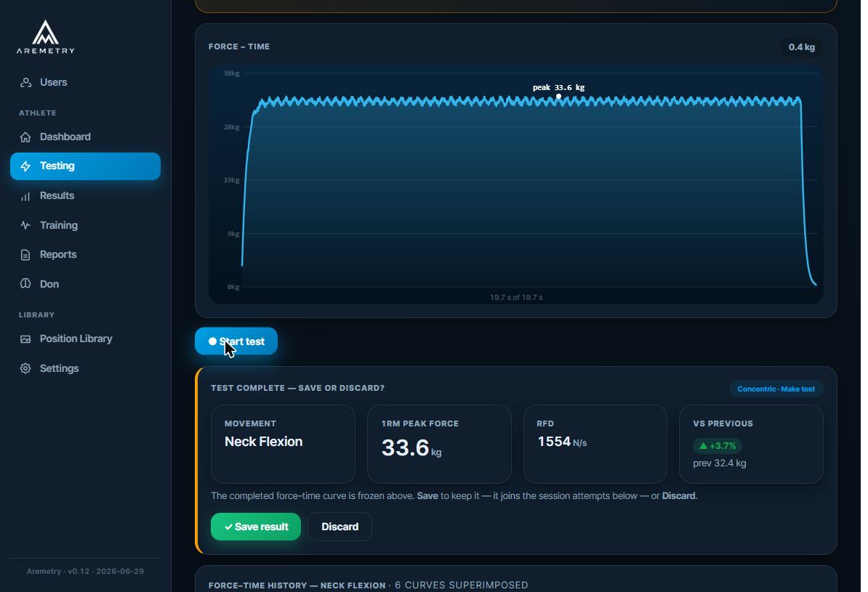Click the RFD value 1554 N/s
868x592 pixels.
562,442
